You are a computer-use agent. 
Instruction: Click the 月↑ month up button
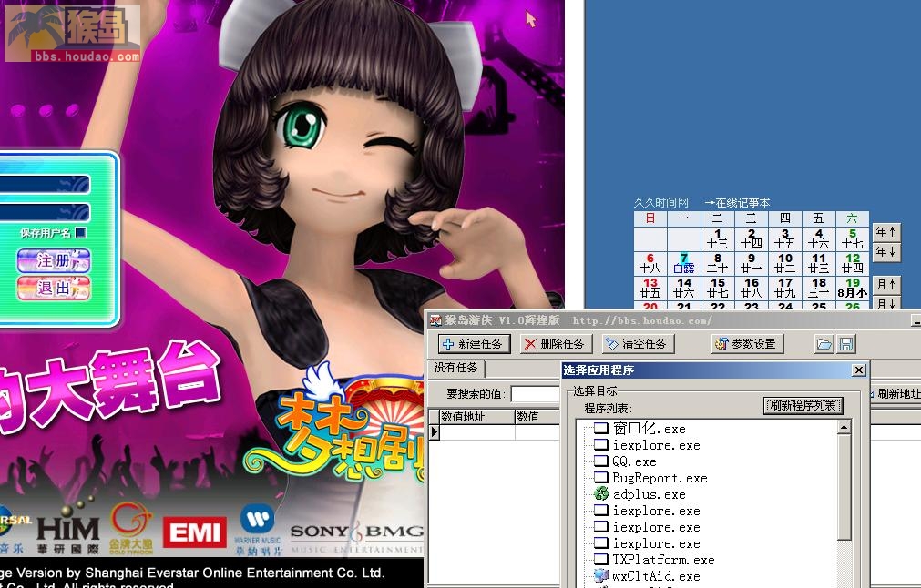click(885, 285)
